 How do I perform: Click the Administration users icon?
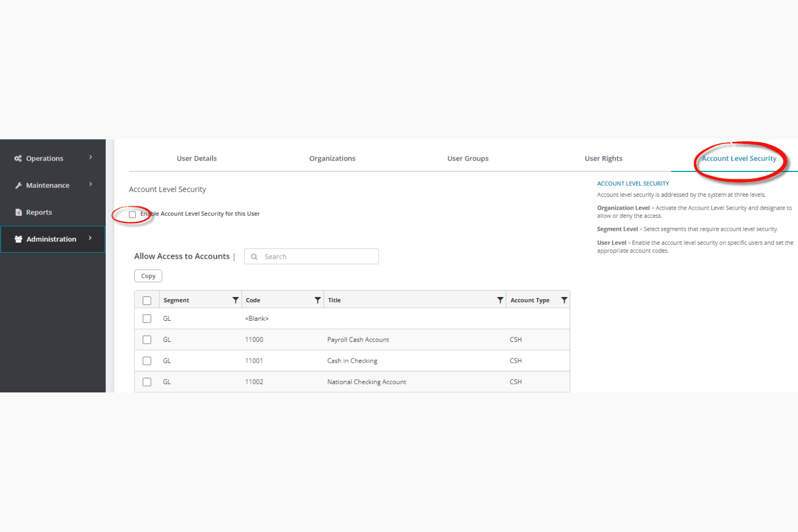click(18, 239)
